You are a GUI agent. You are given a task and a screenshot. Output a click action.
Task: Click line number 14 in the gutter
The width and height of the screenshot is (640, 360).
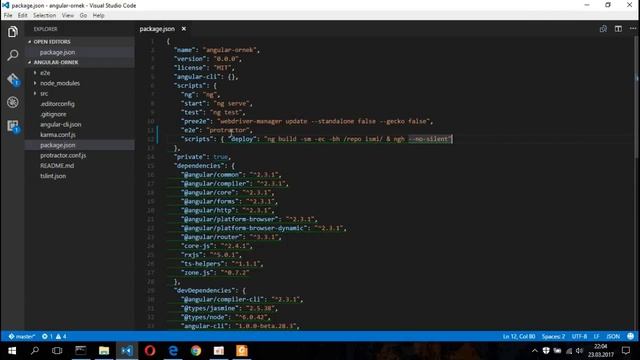[x=151, y=157]
